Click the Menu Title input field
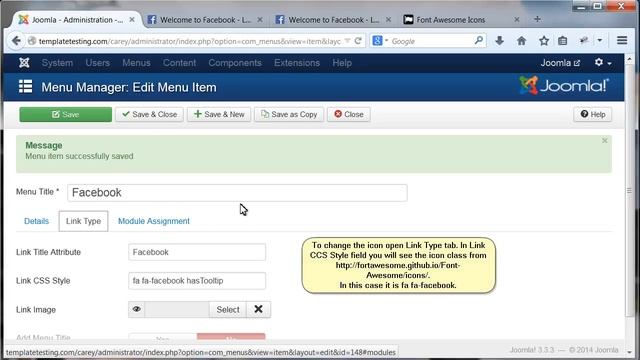 click(237, 193)
